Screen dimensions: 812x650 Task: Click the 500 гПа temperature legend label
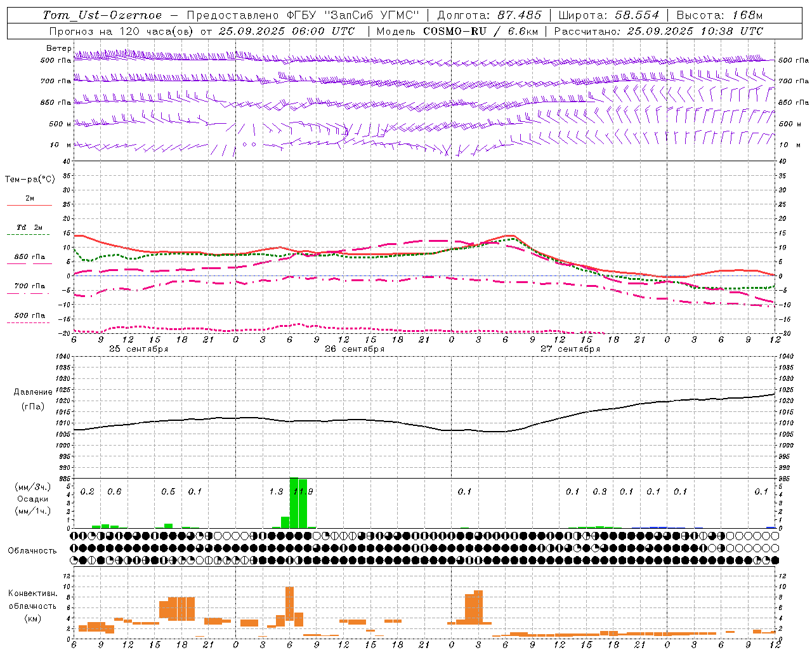pos(30,315)
